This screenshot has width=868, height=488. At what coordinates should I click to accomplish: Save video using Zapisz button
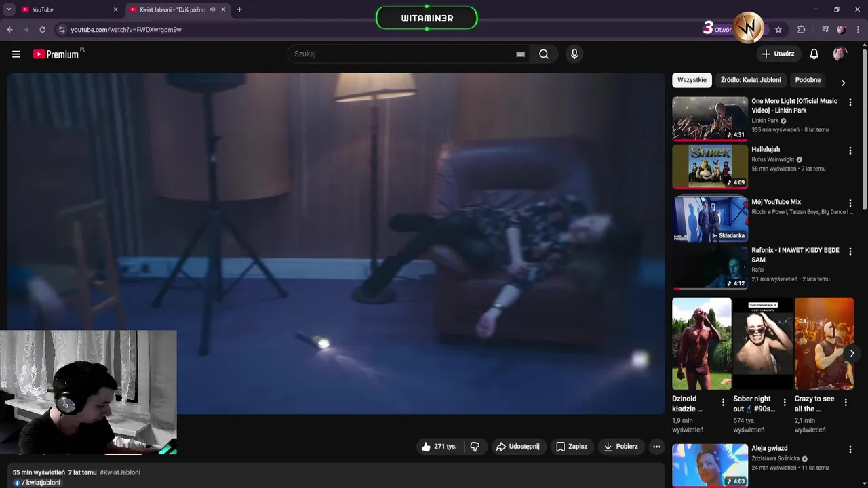tap(572, 447)
